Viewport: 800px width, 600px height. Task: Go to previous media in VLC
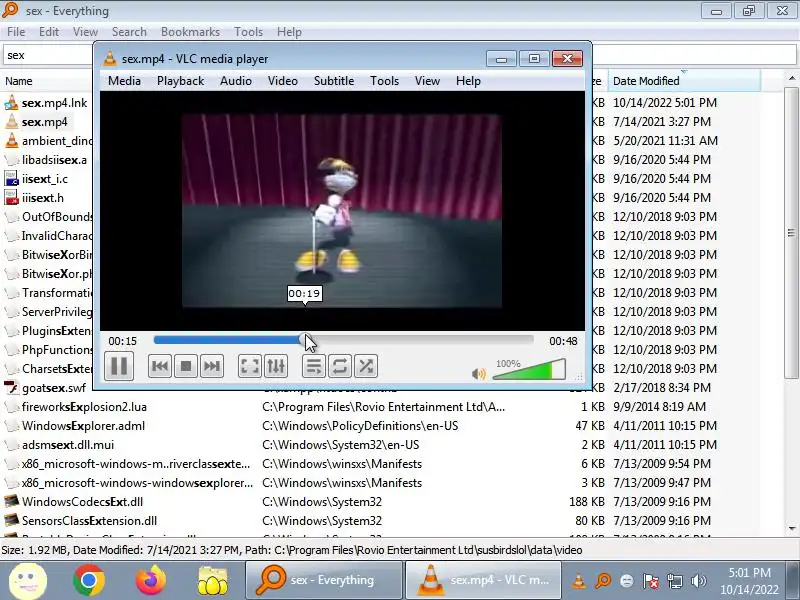160,366
